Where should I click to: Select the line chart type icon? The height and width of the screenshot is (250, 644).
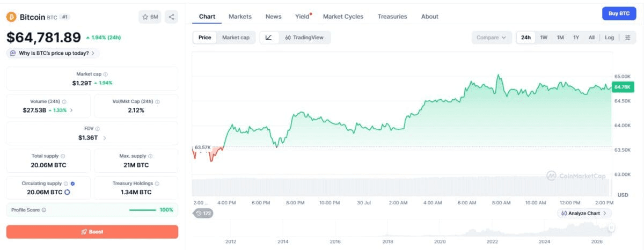[x=269, y=38]
